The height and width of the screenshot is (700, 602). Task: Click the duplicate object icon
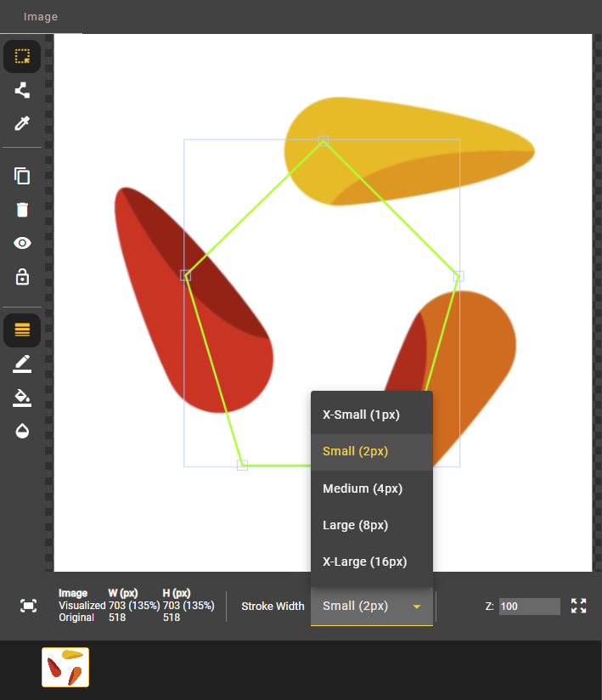[22, 176]
